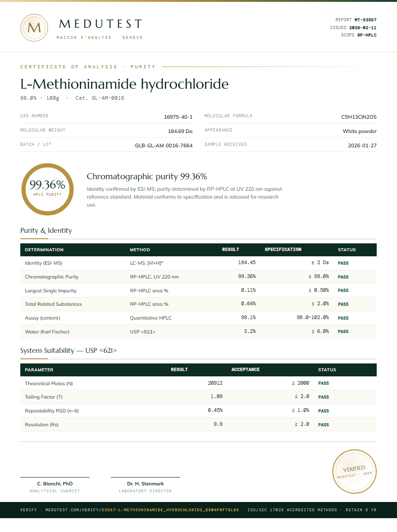Select appearance value White powder
The image size is (397, 532).
pos(359,131)
